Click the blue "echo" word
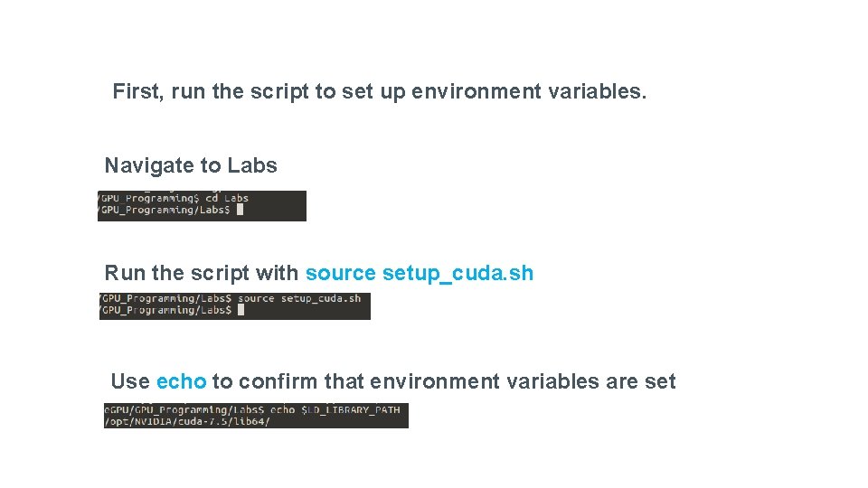The image size is (868, 488). tap(181, 381)
